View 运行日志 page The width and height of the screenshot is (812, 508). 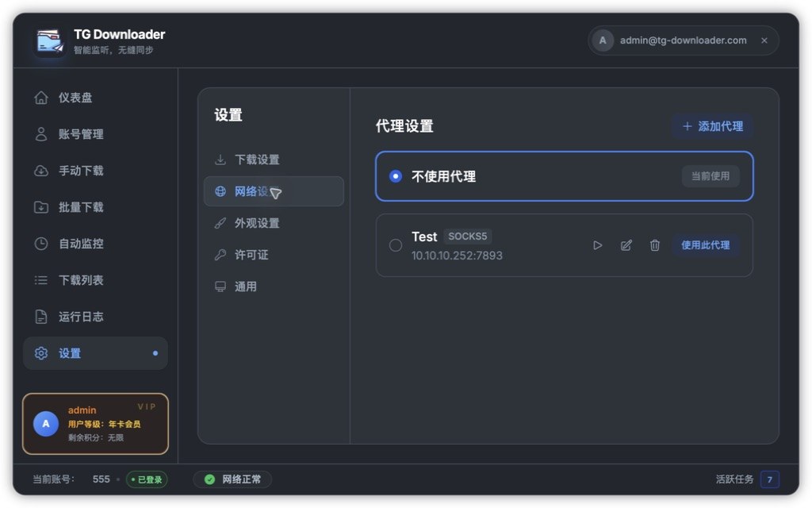95,317
